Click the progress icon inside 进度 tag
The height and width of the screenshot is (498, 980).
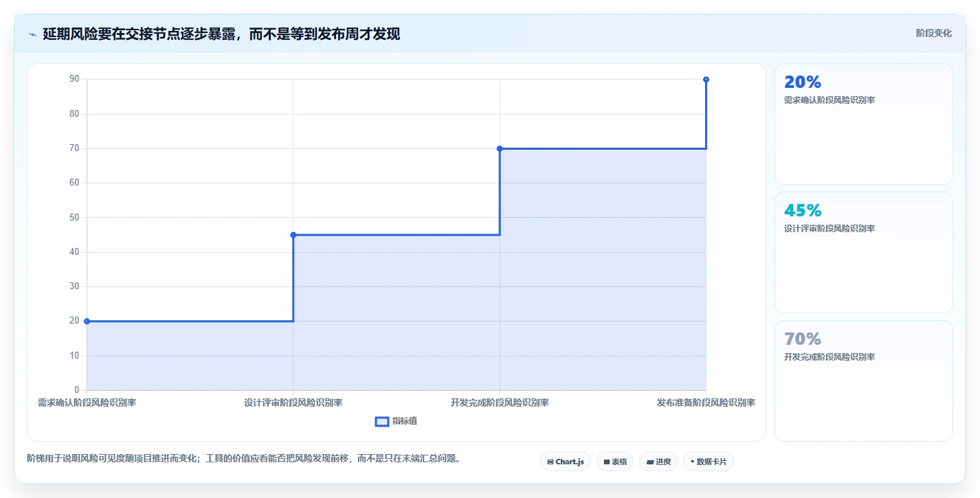[x=650, y=462]
